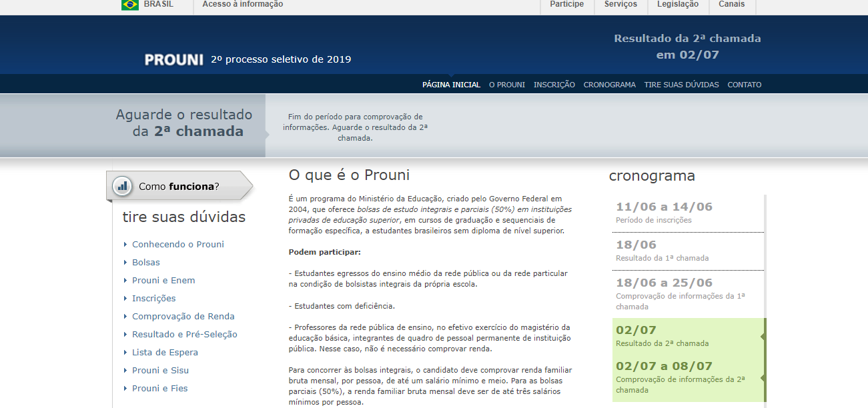This screenshot has height=408, width=868.
Task: Expand arrow beside Prouni e Fies
Action: [x=125, y=388]
